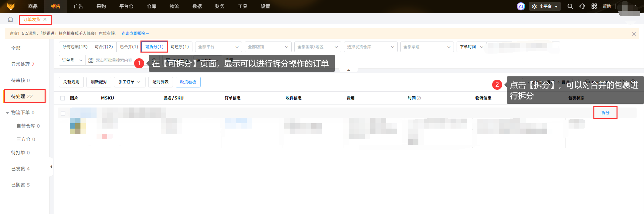Open the 手工订单 dropdown button

[x=129, y=82]
